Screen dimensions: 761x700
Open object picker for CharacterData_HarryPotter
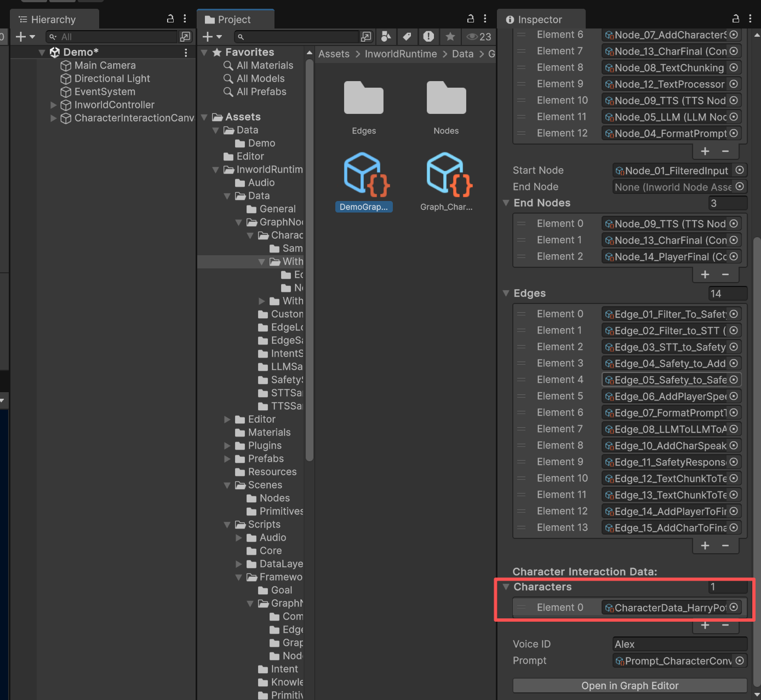coord(734,607)
